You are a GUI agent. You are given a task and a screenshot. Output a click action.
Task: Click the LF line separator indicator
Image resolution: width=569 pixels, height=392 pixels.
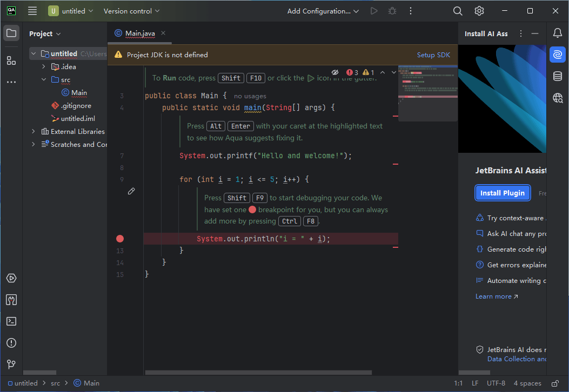[474, 383]
